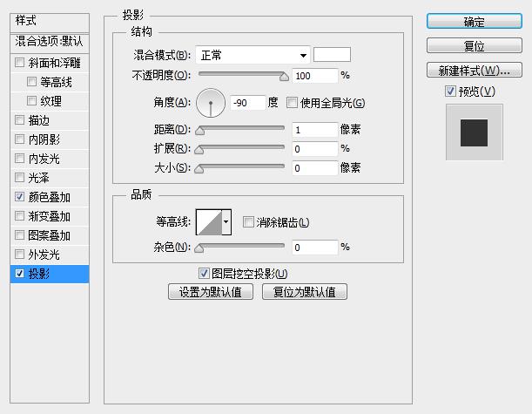Click the 角度 field showing -90

tap(247, 103)
